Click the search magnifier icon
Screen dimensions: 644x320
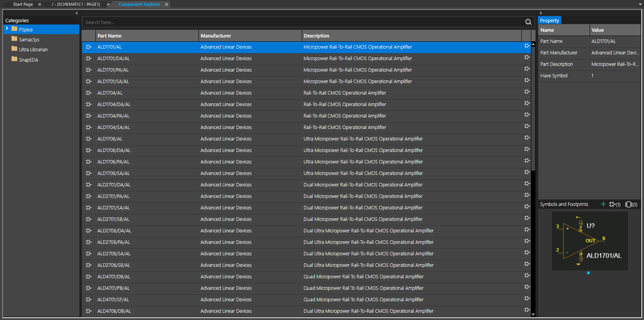[528, 22]
